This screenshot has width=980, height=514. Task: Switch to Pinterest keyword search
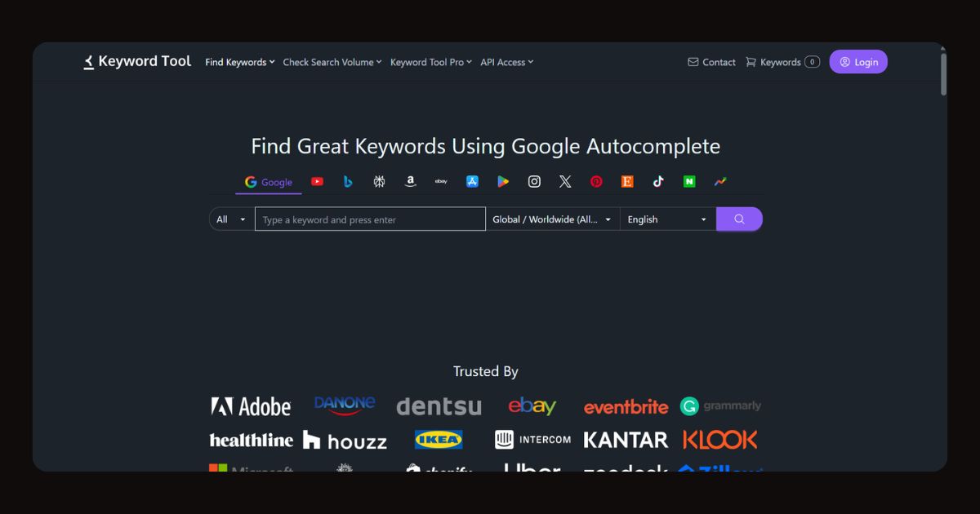point(596,182)
